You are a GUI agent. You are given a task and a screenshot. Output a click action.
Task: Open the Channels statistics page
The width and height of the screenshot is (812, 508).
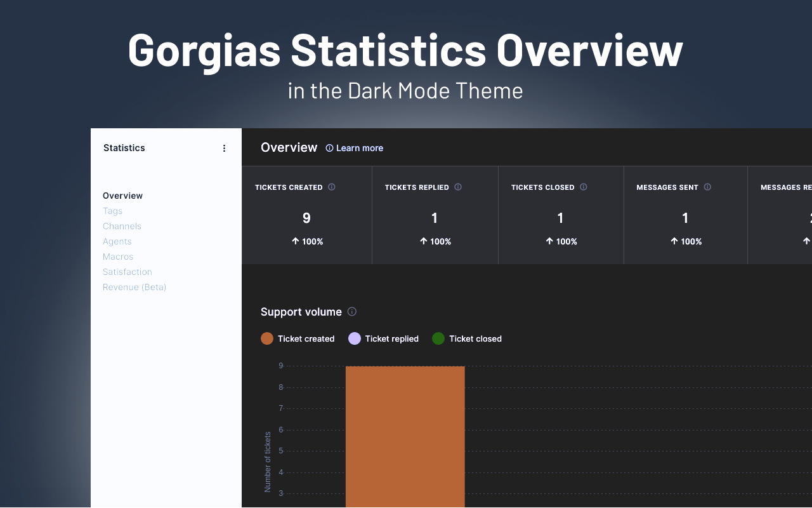122,225
